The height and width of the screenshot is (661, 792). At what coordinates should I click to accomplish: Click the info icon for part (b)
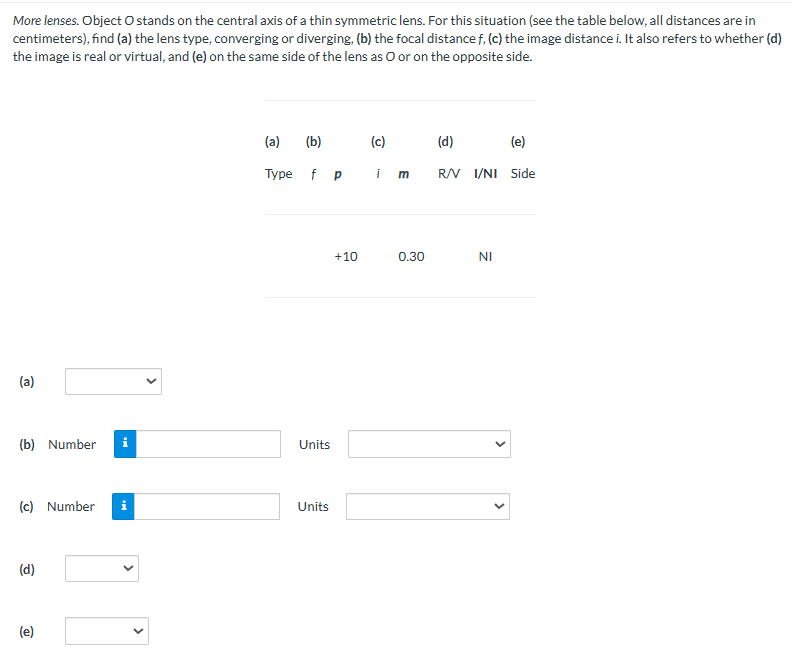coord(125,444)
